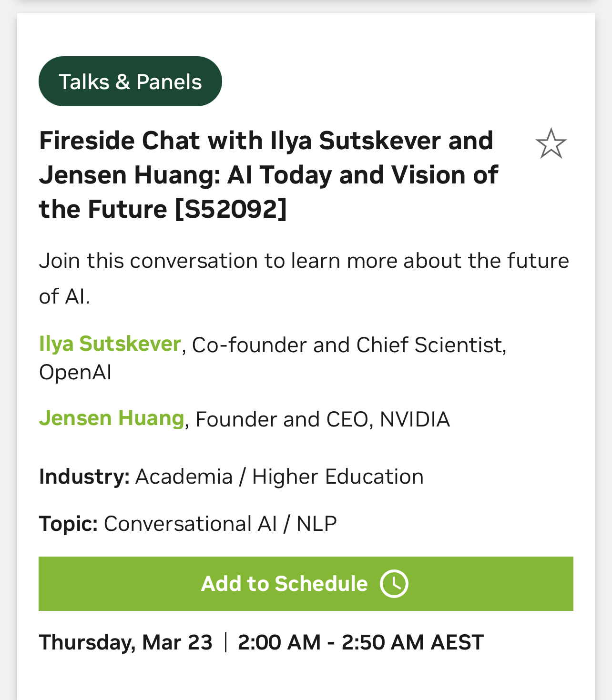Image resolution: width=612 pixels, height=700 pixels.
Task: Click the Thursday, Mar 23 date
Action: [x=126, y=642]
